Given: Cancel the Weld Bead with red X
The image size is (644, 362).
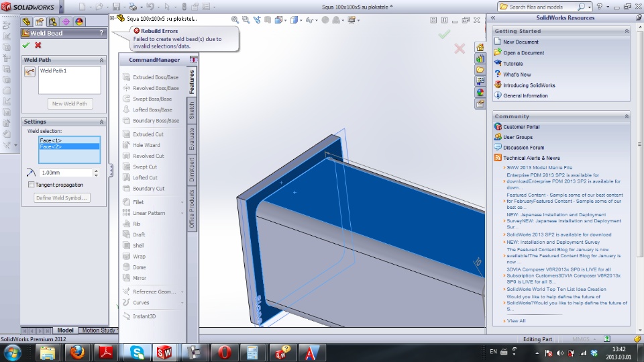Looking at the screenshot, I should pyautogui.click(x=38, y=45).
